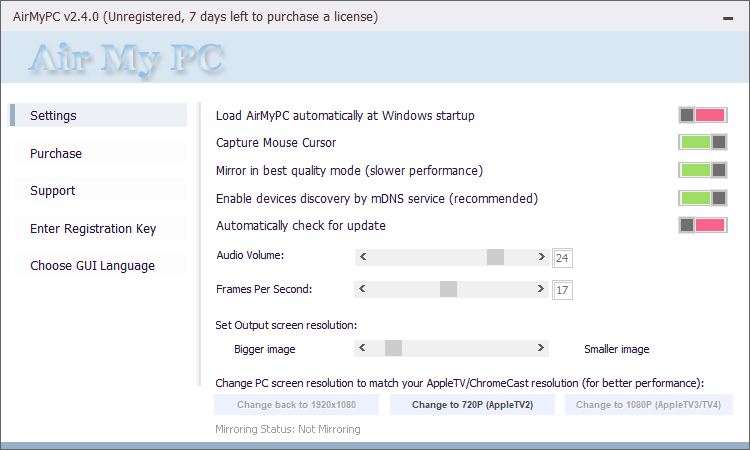750x450 pixels.
Task: Click the Bigger image label
Action: (x=265, y=349)
